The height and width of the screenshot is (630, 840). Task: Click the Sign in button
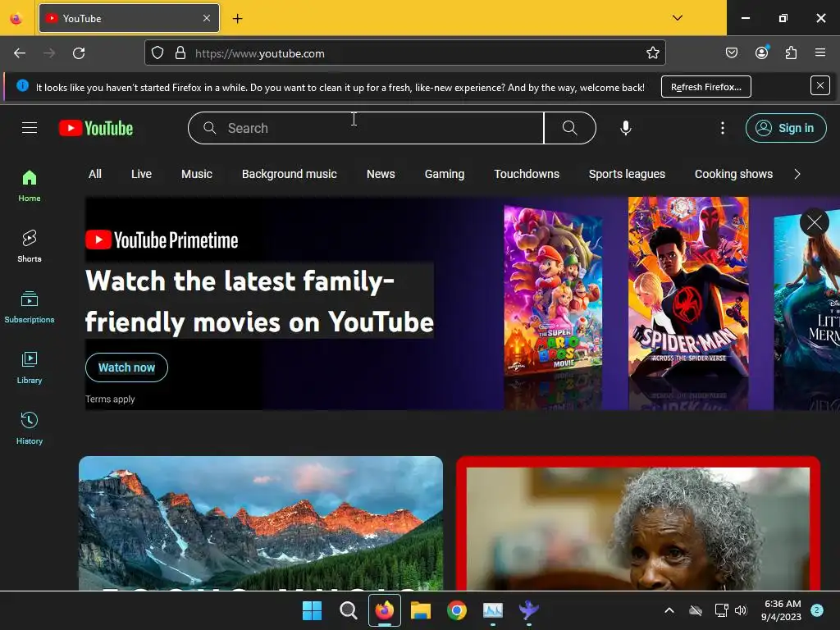[786, 128]
